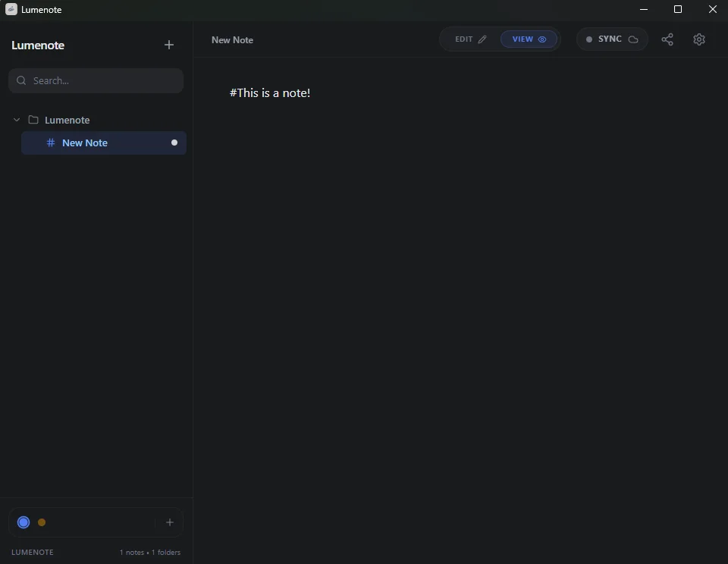Click the LUMENOTE label in the status bar
Image resolution: width=728 pixels, height=564 pixels.
tap(33, 553)
